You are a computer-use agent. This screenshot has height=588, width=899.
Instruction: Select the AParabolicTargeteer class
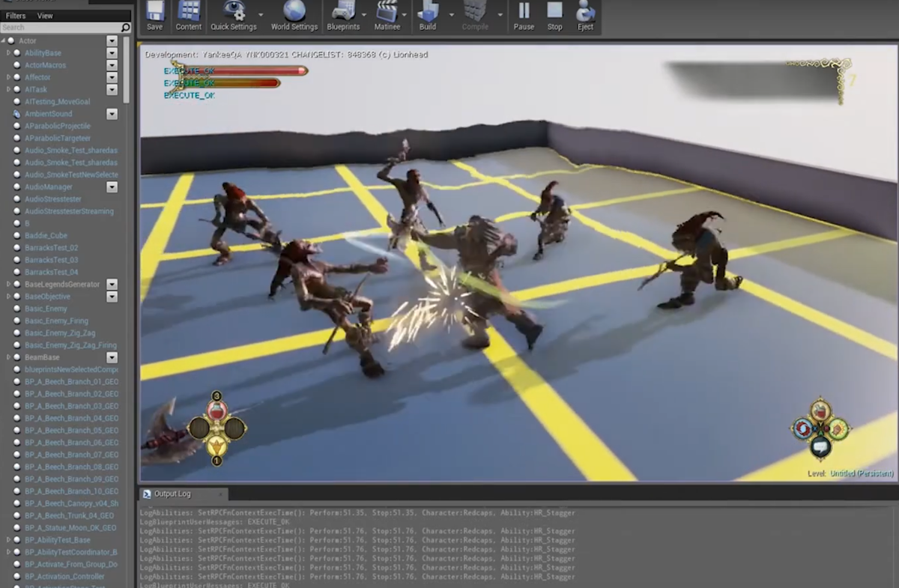(57, 138)
